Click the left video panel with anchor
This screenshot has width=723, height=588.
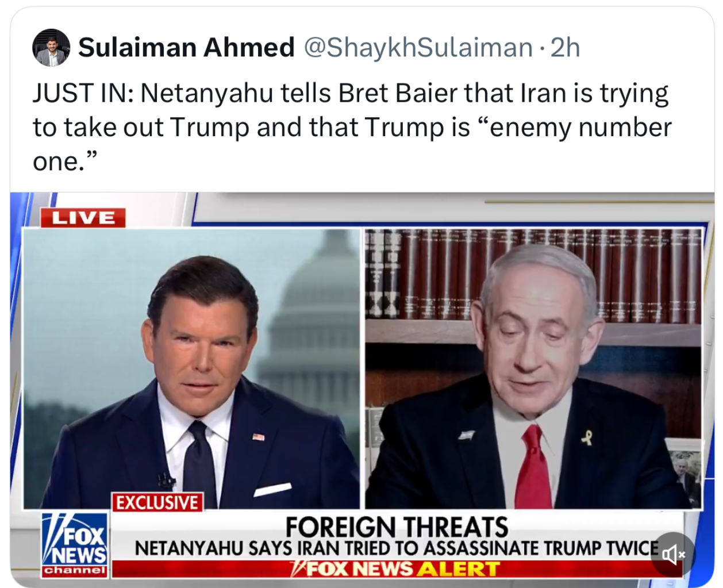(191, 368)
